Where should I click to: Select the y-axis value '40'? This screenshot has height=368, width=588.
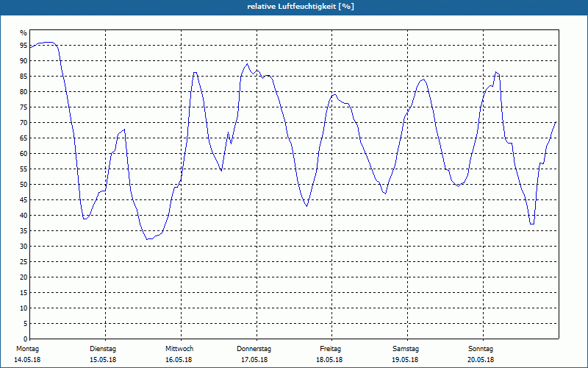(x=24, y=215)
